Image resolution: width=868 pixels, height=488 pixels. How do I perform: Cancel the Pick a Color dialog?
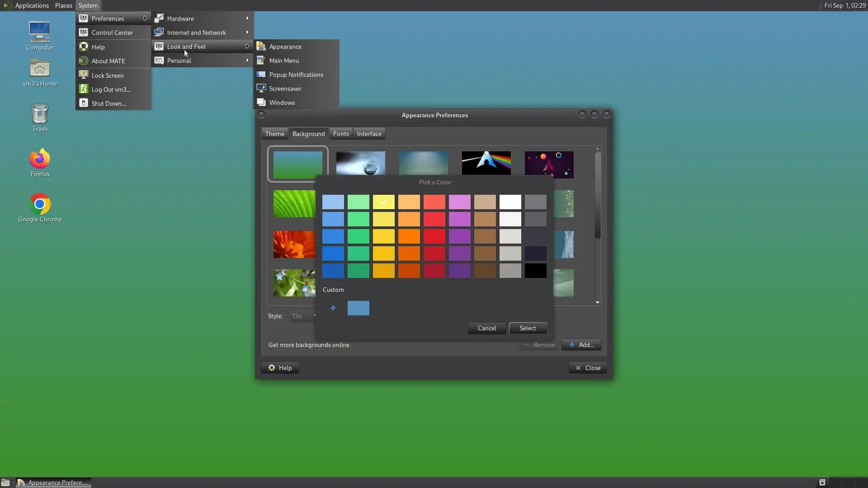(x=487, y=328)
